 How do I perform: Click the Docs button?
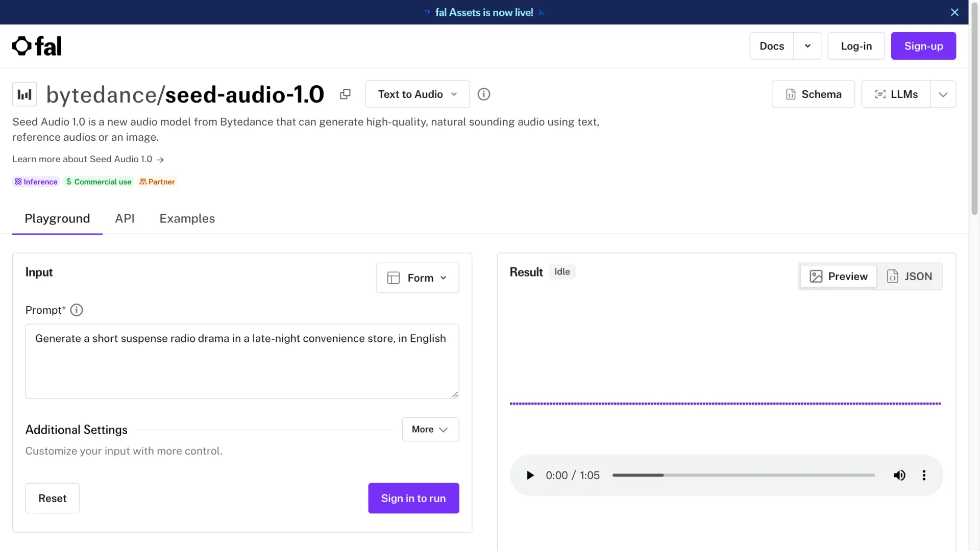772,46
